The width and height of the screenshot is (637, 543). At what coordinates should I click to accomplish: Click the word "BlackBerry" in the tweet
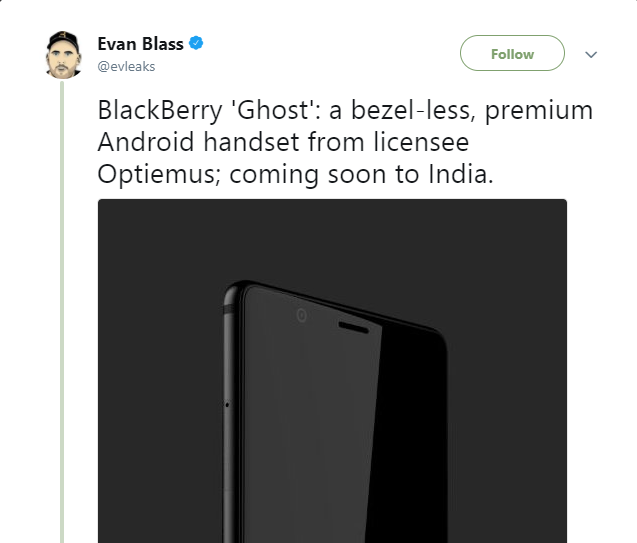point(155,109)
